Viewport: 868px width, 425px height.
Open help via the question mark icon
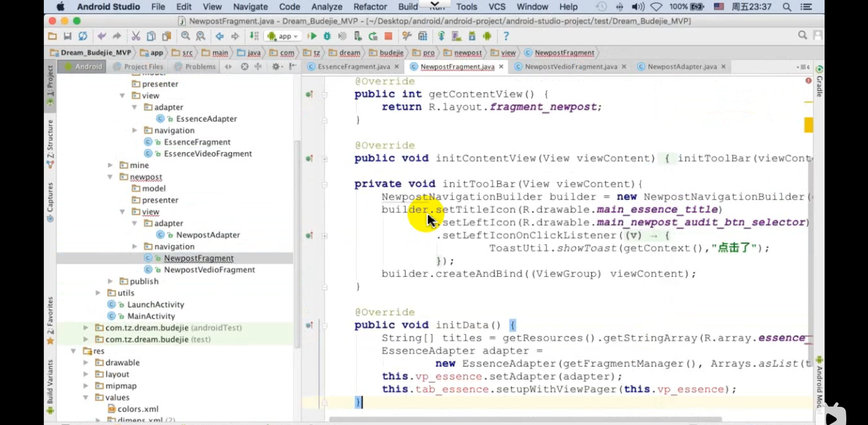click(x=506, y=36)
